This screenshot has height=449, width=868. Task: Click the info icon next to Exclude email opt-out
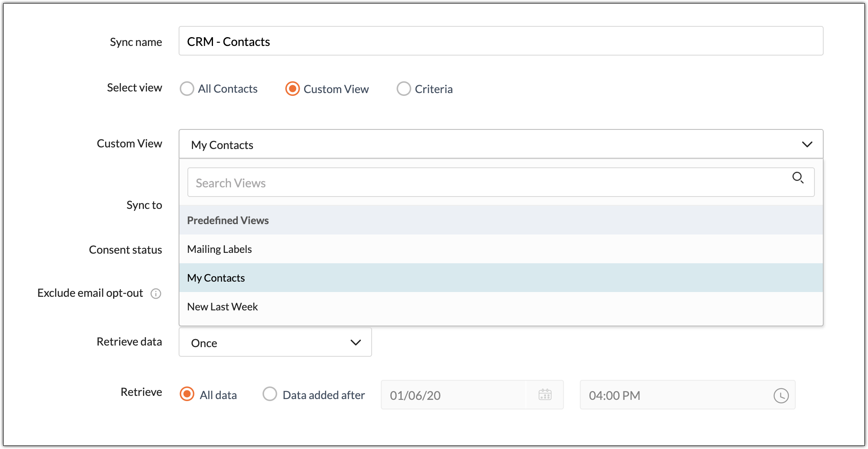(155, 293)
